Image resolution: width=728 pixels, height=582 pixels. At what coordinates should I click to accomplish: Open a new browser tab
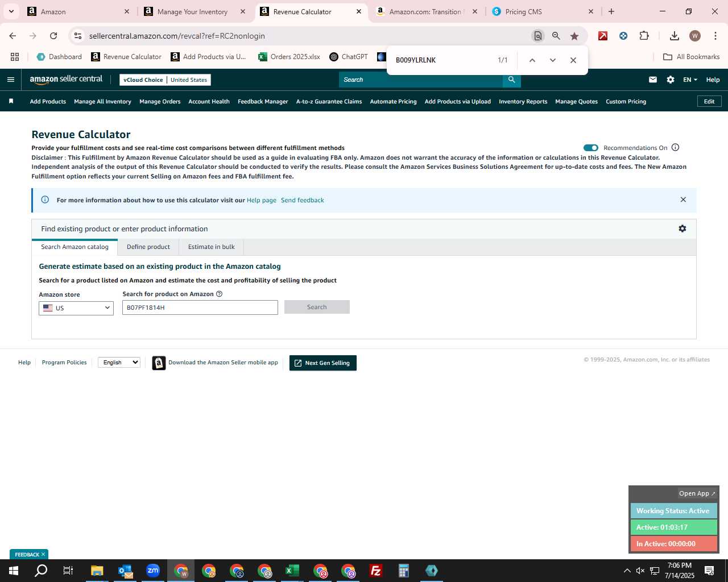pyautogui.click(x=611, y=11)
